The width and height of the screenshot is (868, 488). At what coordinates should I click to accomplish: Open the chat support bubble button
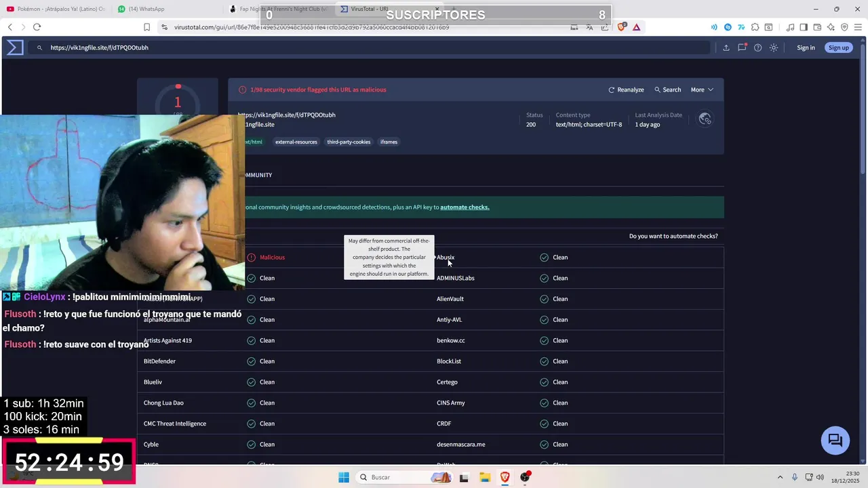pos(835,441)
